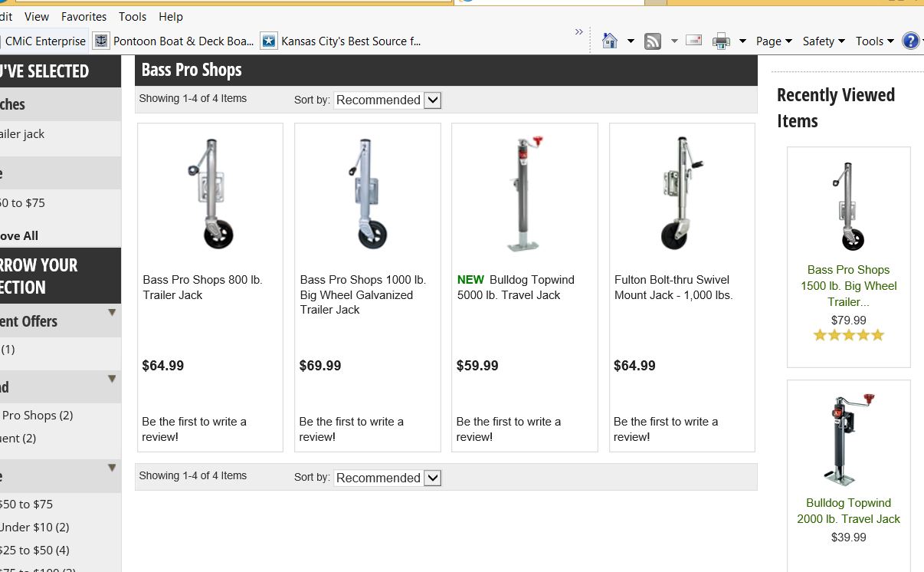Open the Safety menu dropdown
924x572 pixels.
tap(823, 41)
